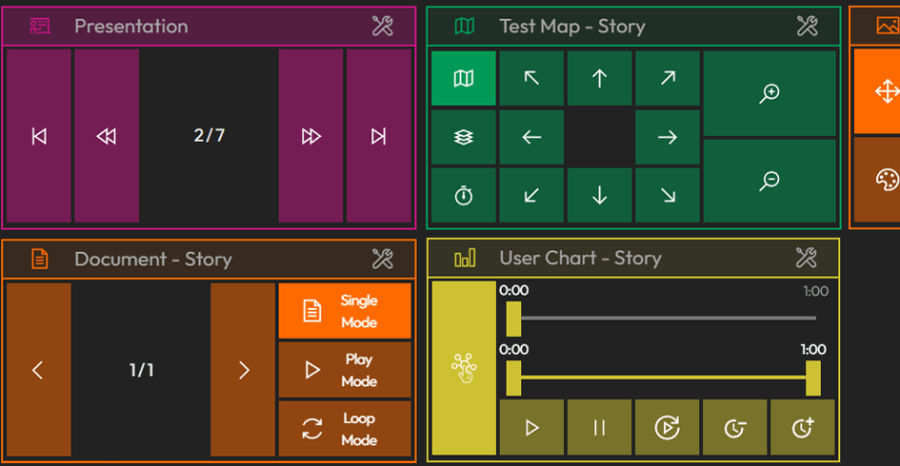This screenshot has height=466, width=900.
Task: Click the User Chart - Story title
Action: point(580,258)
